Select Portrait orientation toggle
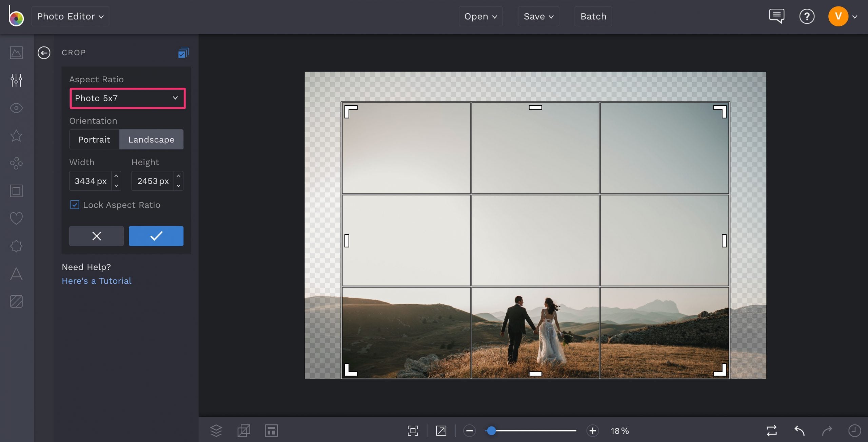This screenshot has width=868, height=442. click(94, 139)
